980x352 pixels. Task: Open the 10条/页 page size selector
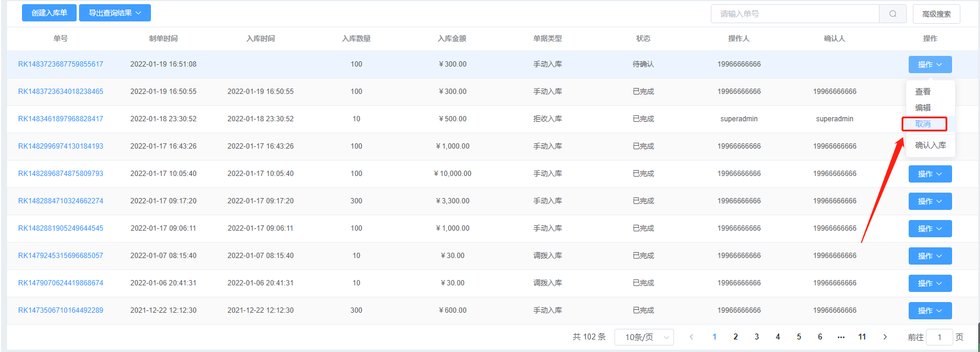[x=644, y=337]
